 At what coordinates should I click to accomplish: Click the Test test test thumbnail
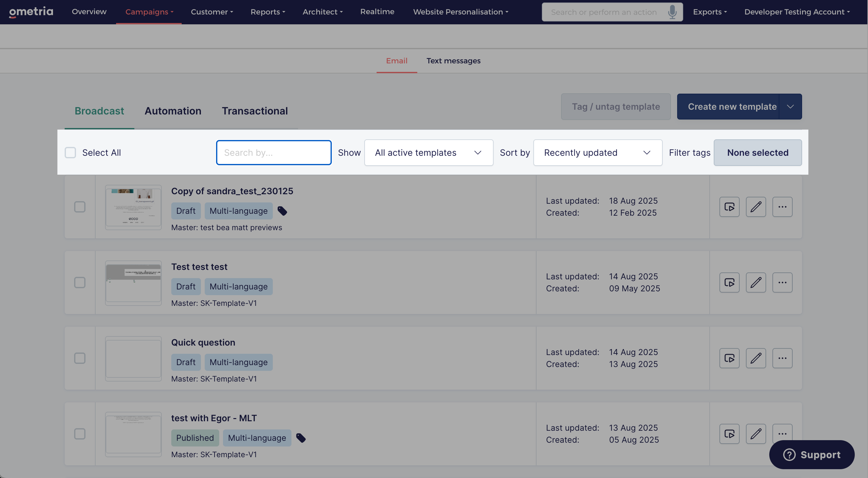pyautogui.click(x=133, y=283)
